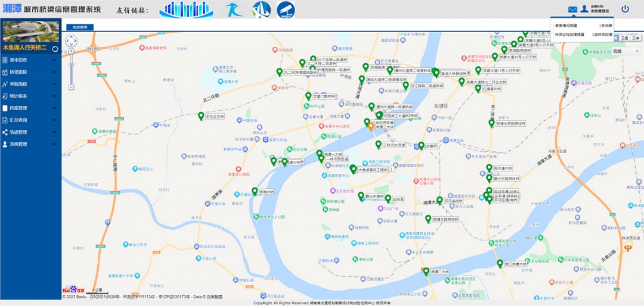
Task: Expand the 统计报表 sidebar section arrow
Action: [x=55, y=96]
